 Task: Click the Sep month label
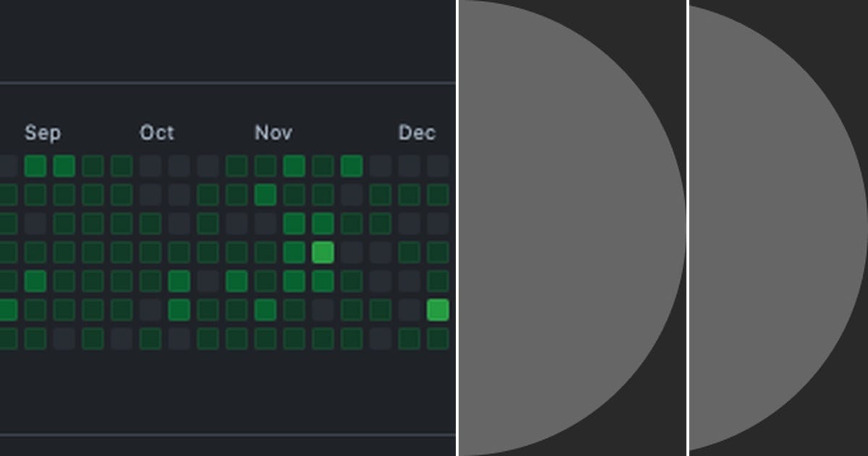(x=43, y=133)
